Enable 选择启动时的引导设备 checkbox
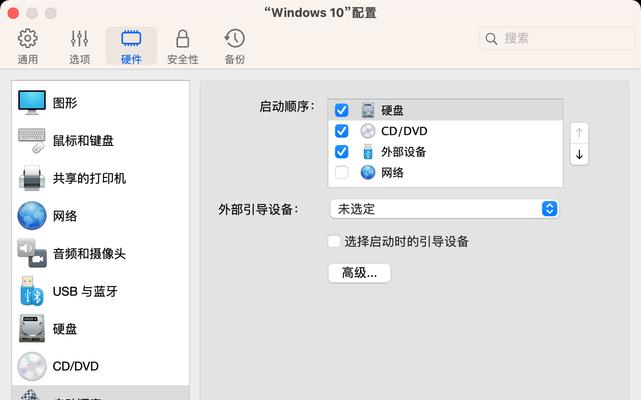The image size is (641, 400). click(334, 241)
